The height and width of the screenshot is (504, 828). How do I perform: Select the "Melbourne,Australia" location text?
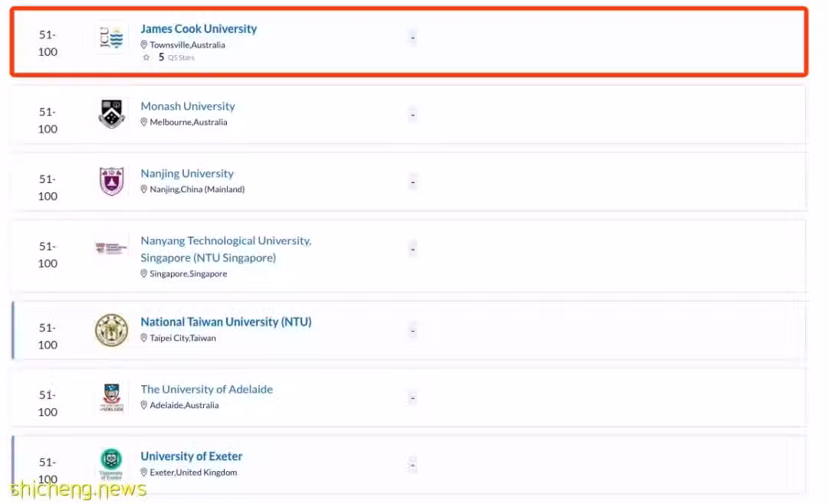(189, 122)
